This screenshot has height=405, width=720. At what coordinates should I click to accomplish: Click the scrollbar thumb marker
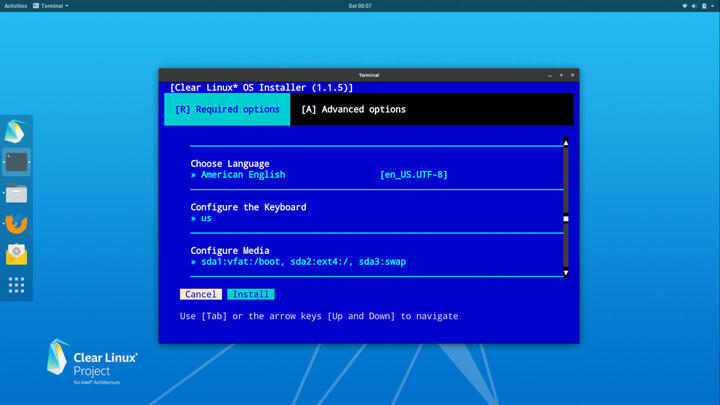(566, 219)
